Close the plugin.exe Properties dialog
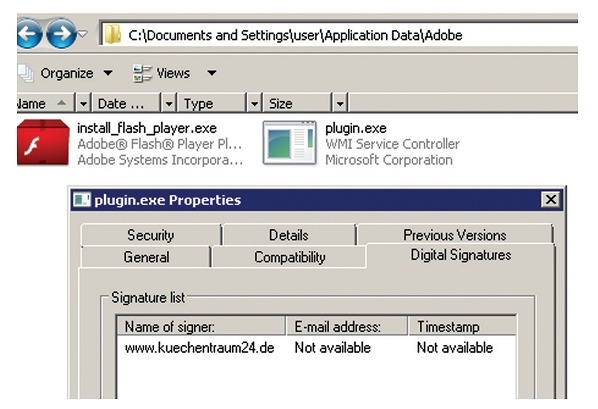Image resolution: width=598 pixels, height=409 pixels. click(x=551, y=199)
